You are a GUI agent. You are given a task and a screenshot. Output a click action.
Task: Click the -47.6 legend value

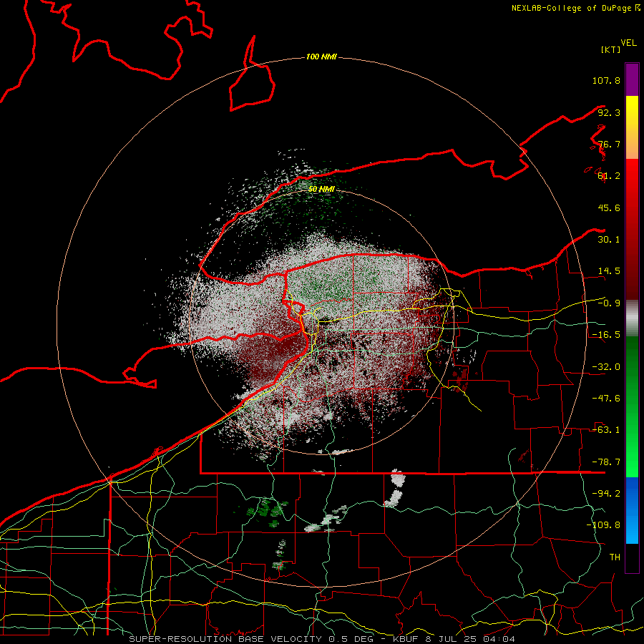(x=606, y=399)
